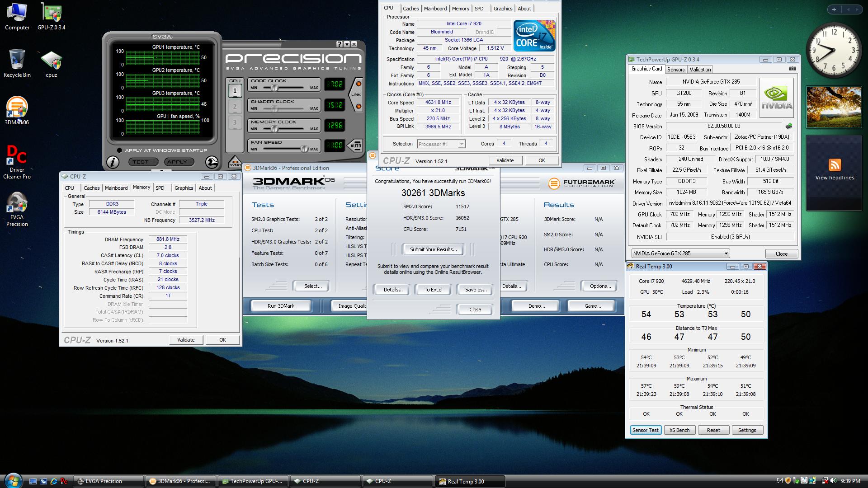Click the analog clock gadget
This screenshot has width=868, height=488.
(834, 51)
